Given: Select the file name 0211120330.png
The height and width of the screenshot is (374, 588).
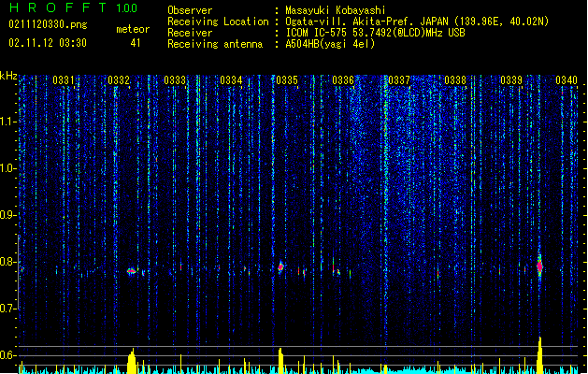Looking at the screenshot, I should pyautogui.click(x=48, y=24).
